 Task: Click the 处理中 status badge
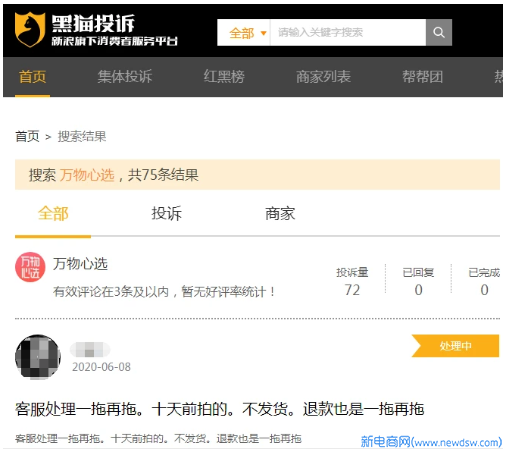(455, 346)
